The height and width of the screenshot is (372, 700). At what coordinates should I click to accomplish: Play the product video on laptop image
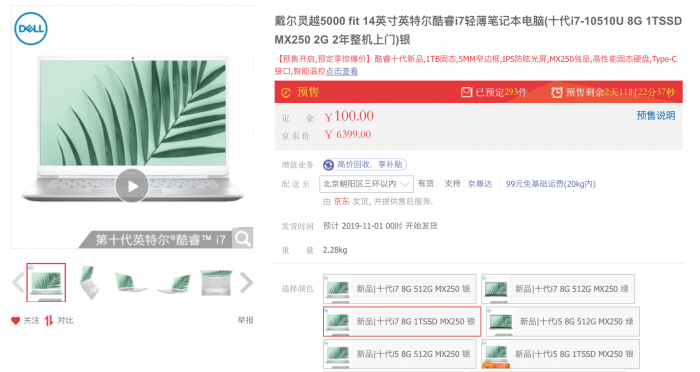pos(132,186)
